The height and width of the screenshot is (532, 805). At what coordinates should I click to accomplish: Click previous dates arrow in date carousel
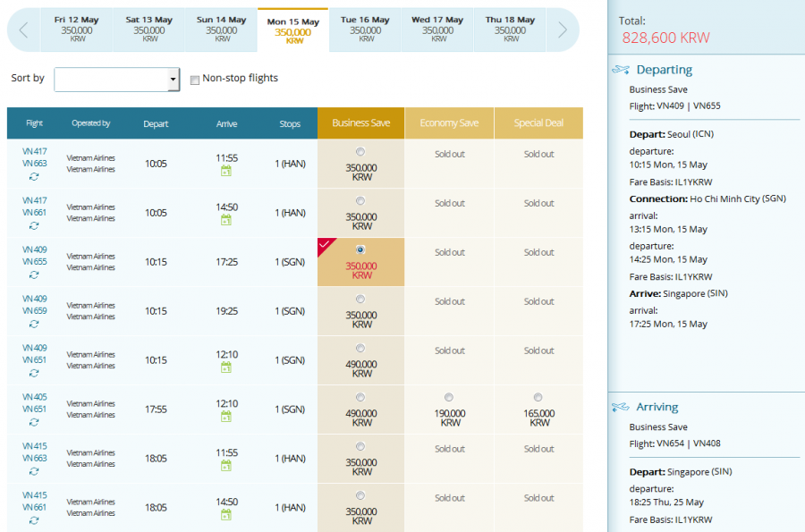[23, 30]
